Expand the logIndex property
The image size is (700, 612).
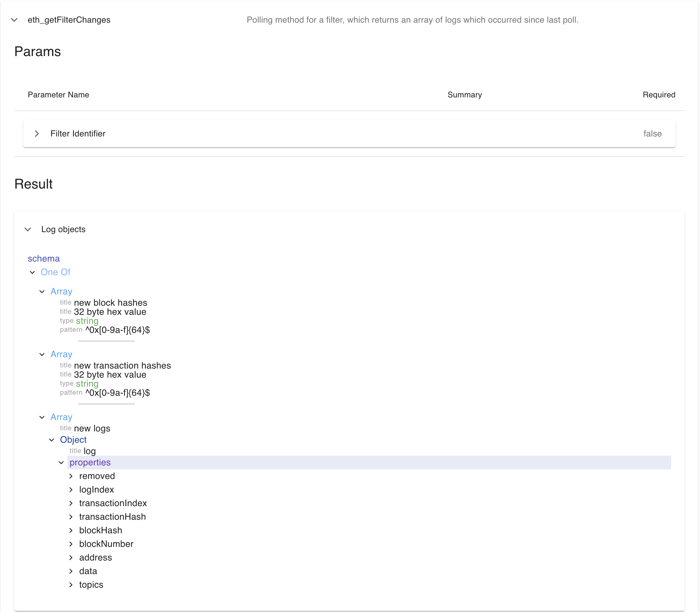click(71, 489)
